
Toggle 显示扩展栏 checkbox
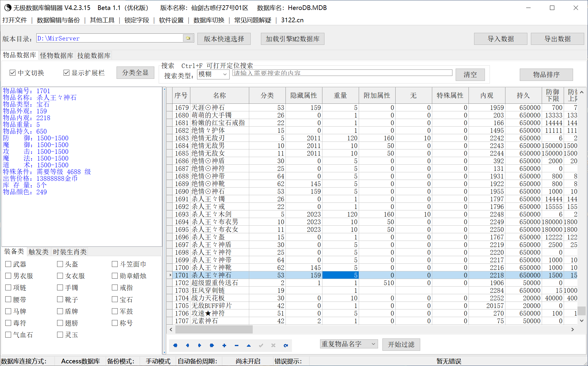tap(66, 73)
